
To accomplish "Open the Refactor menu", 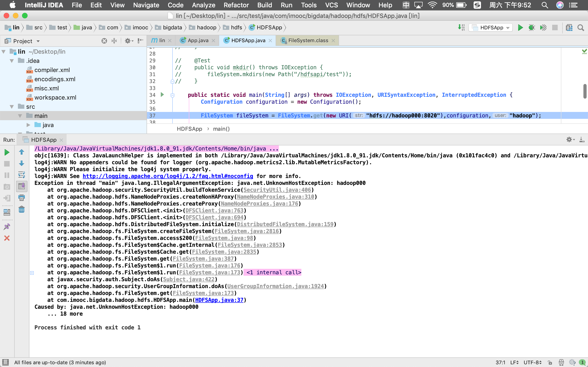I will coord(236,5).
